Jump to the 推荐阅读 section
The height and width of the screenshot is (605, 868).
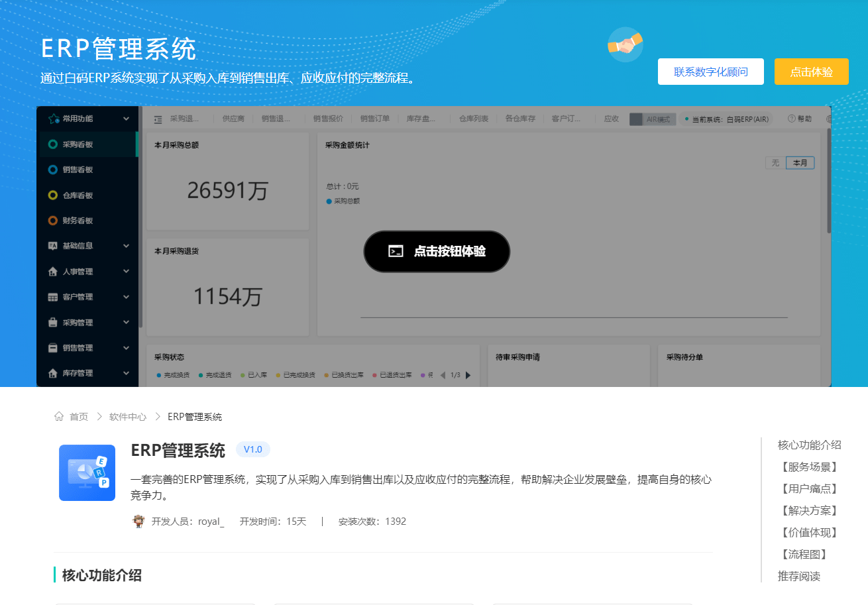(x=799, y=576)
